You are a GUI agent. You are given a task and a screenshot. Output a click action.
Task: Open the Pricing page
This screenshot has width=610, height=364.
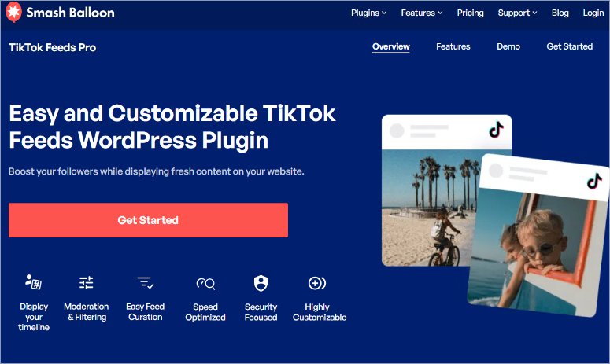(470, 13)
